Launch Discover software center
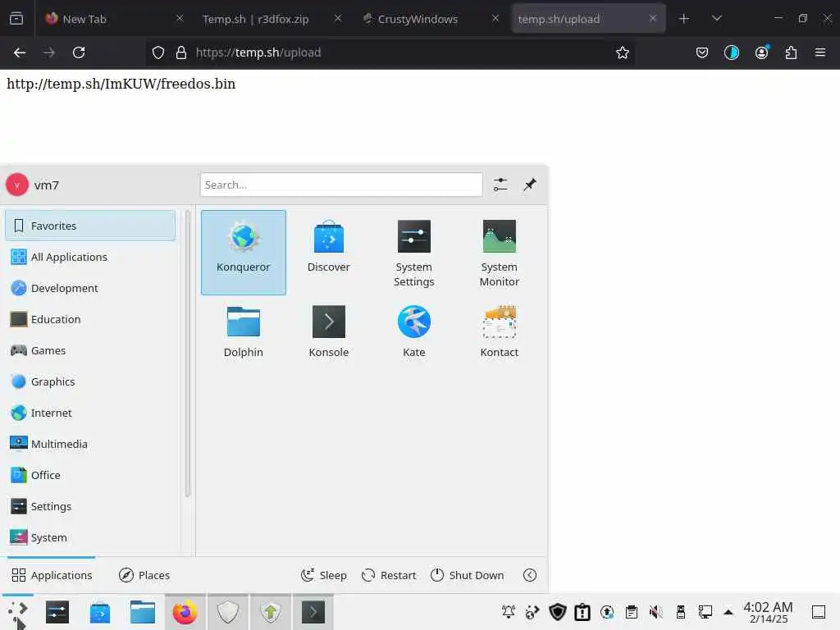 pyautogui.click(x=328, y=253)
